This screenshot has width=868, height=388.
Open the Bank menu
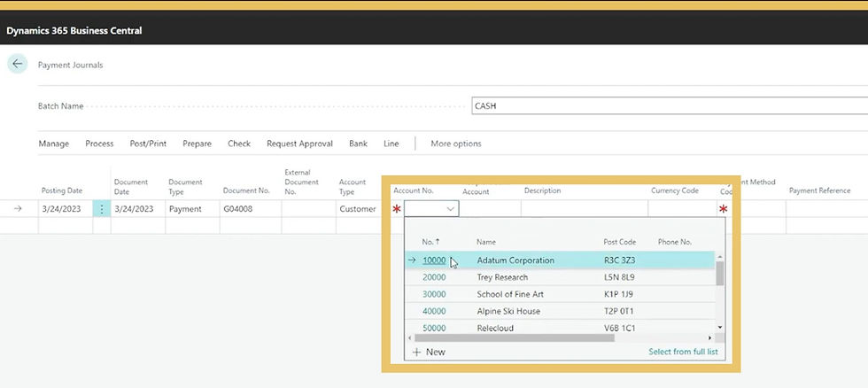tap(358, 144)
